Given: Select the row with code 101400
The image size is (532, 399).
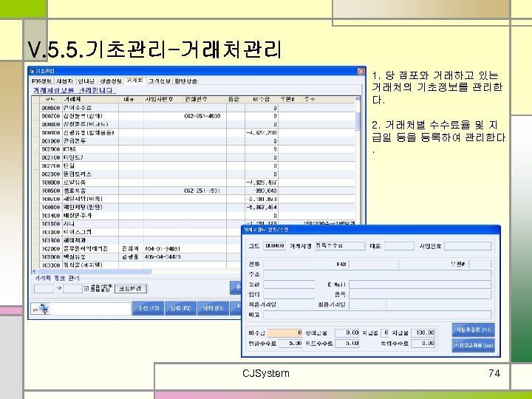Looking at the screenshot, I should [194, 216].
